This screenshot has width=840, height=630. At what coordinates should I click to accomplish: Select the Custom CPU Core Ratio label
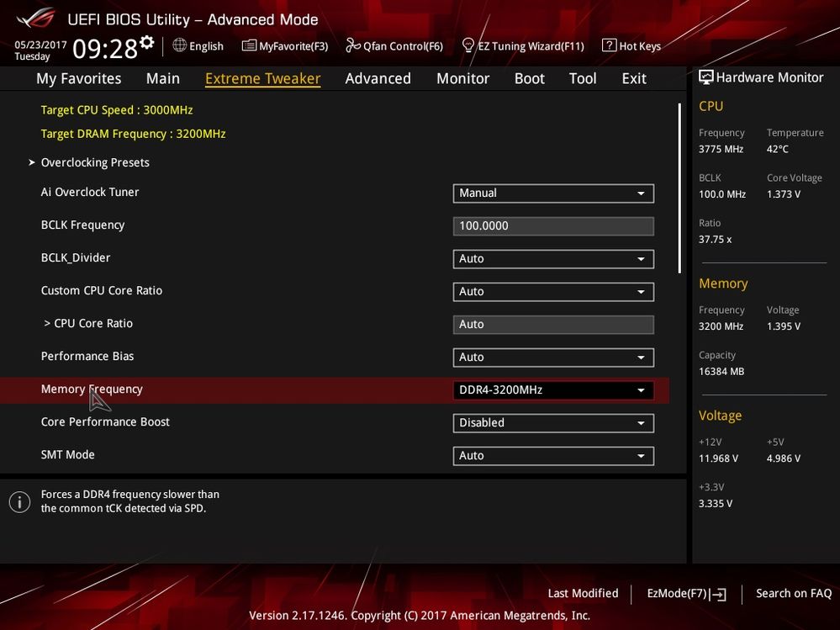pos(102,291)
